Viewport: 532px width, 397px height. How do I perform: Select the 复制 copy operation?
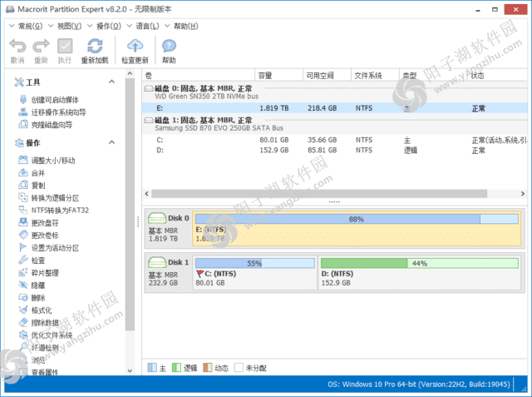click(x=37, y=186)
